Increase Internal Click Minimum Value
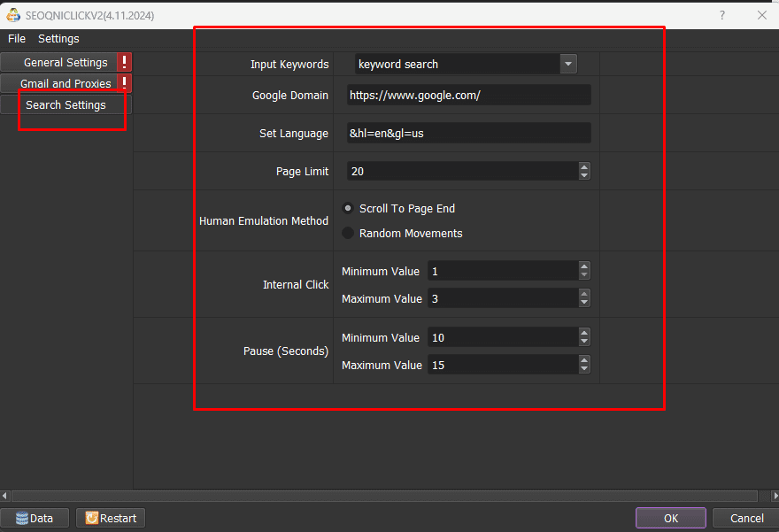Screen dimensions: 779x532 click(x=584, y=266)
